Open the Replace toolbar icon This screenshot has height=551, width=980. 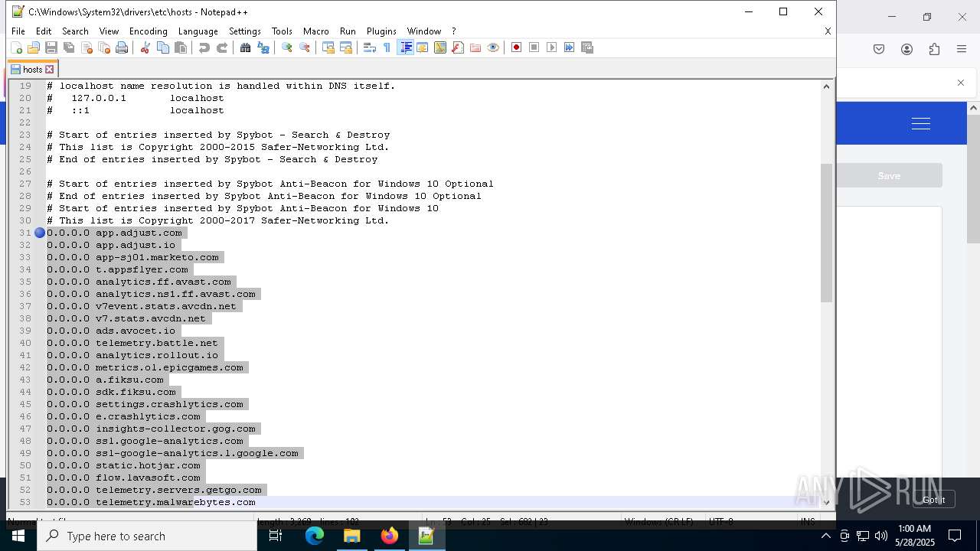[263, 47]
